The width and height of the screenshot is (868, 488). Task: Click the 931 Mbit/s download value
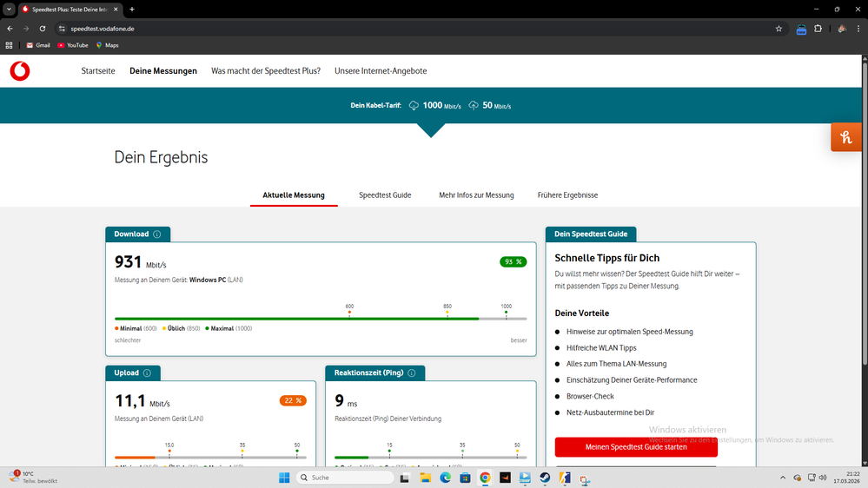[140, 261]
